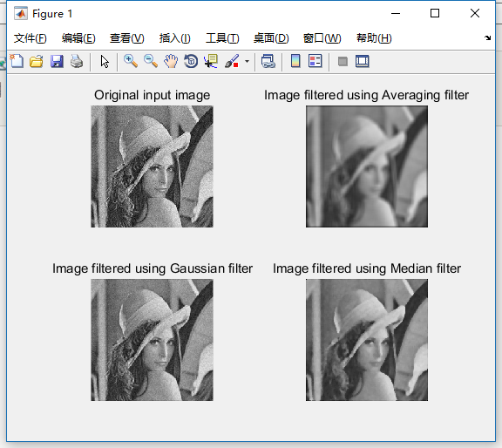Viewport: 502px width, 448px height.
Task: Open the 文件(F) menu
Action: pyautogui.click(x=31, y=38)
